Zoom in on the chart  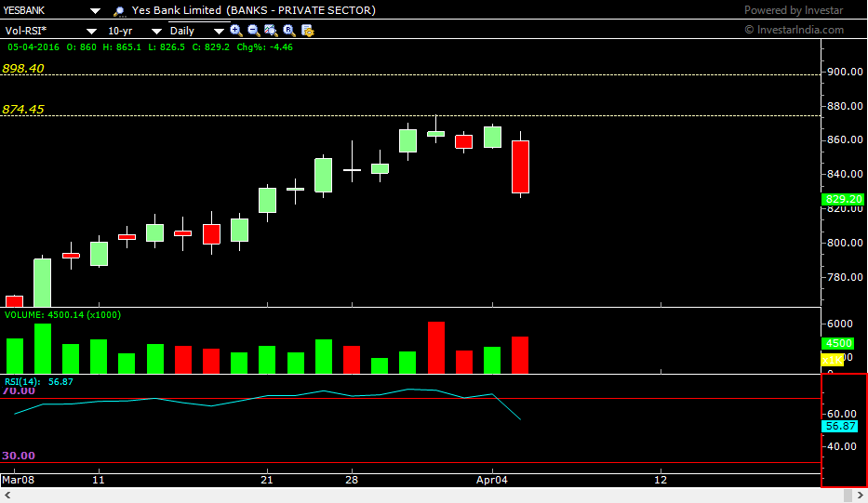[x=236, y=31]
